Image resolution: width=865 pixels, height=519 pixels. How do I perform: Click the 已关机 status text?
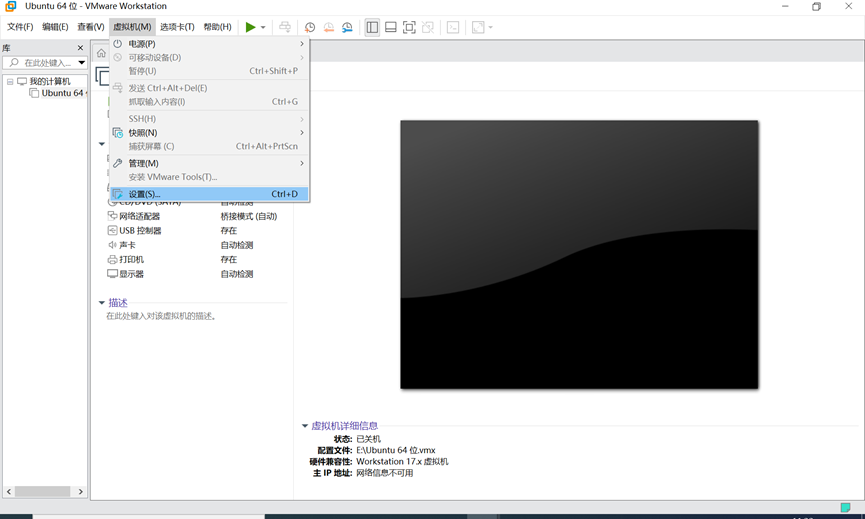369,439
